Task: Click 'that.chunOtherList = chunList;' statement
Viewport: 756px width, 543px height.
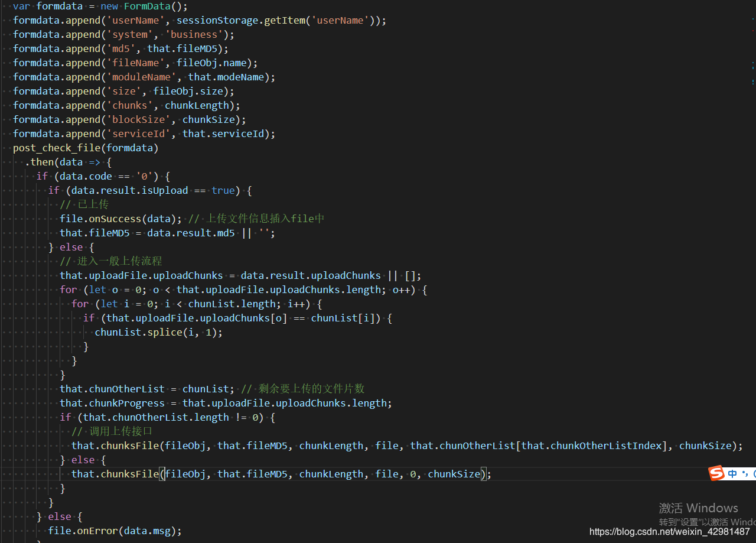Action: 147,389
